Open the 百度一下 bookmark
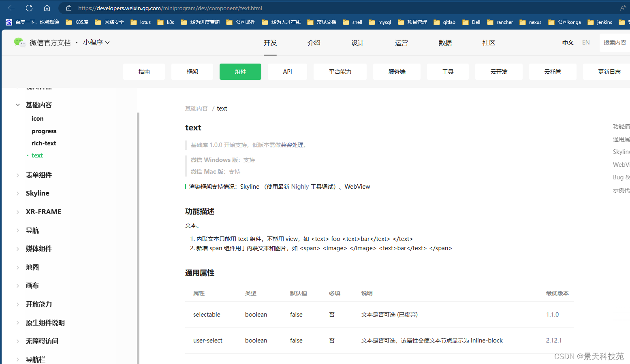 [32, 22]
